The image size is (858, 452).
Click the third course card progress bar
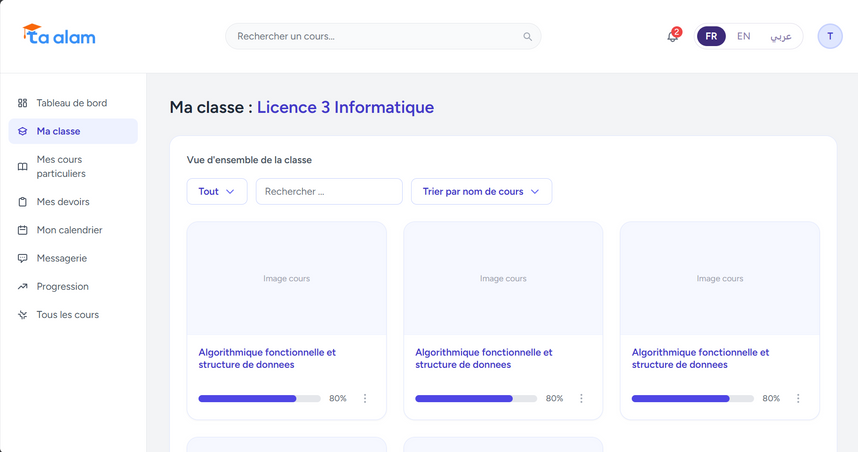tap(693, 399)
